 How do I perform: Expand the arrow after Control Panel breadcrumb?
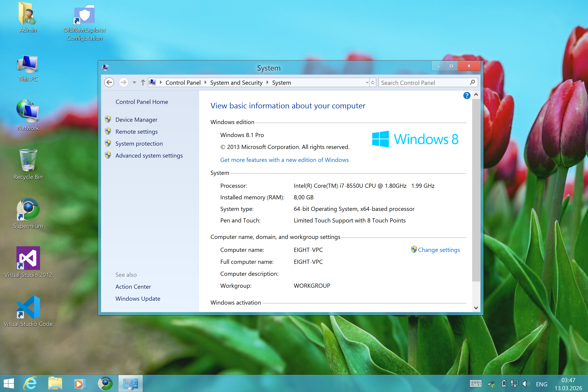(x=205, y=83)
